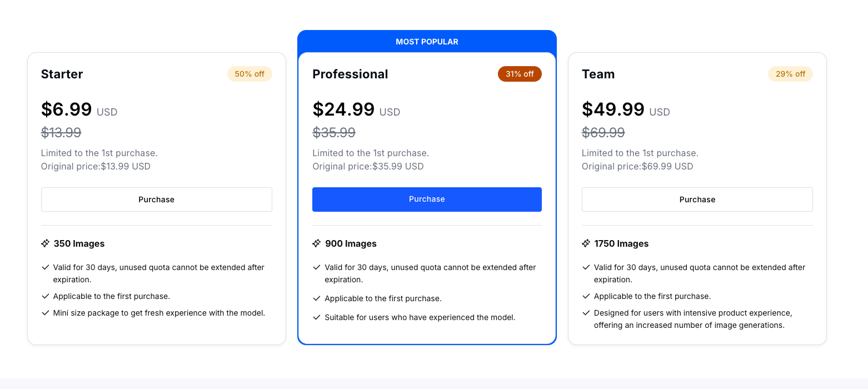Select the Starter plan title
This screenshot has height=389, width=868.
(x=62, y=74)
